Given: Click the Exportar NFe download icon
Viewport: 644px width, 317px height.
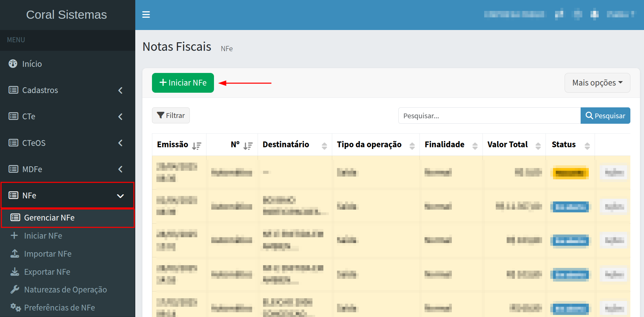Looking at the screenshot, I should [15, 272].
